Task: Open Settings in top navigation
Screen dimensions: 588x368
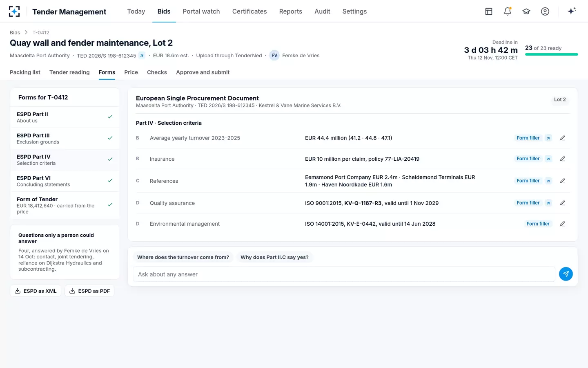Action: [354, 11]
